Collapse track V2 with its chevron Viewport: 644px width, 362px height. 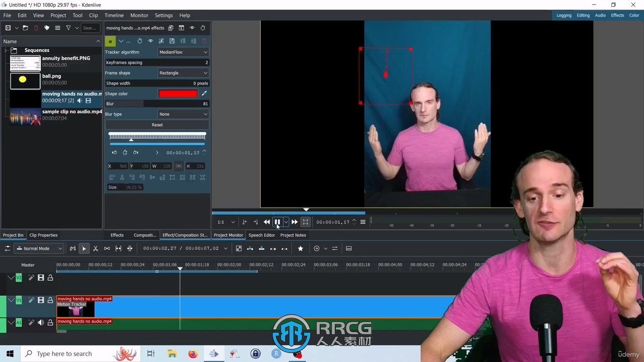[x=11, y=278]
